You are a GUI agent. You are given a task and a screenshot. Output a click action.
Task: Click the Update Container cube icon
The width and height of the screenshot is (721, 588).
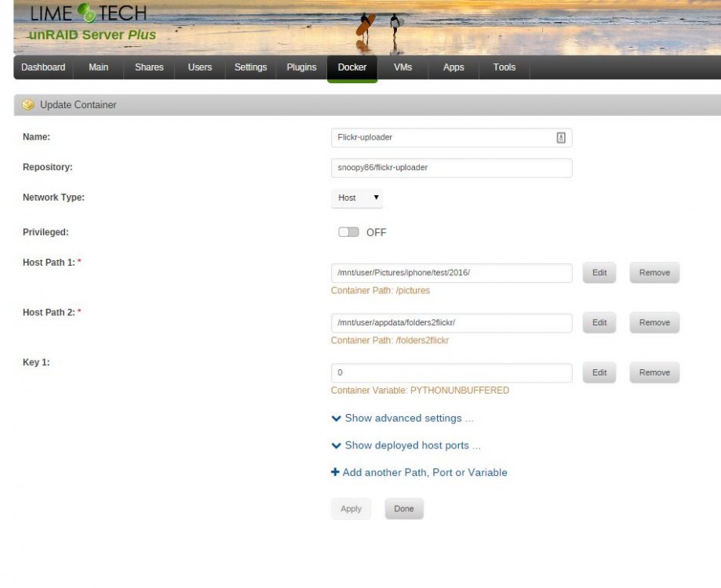point(28,105)
